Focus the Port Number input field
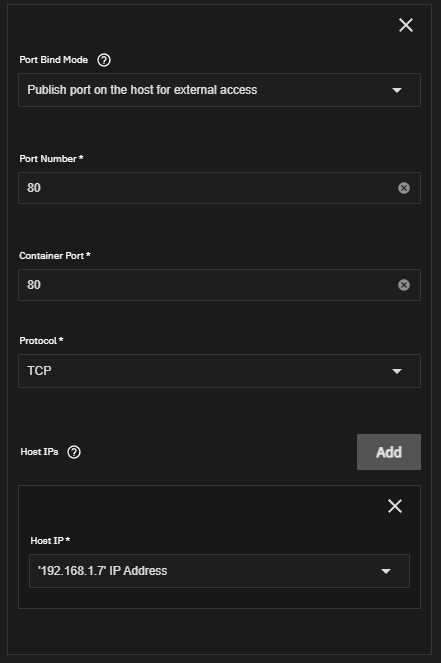 click(219, 188)
